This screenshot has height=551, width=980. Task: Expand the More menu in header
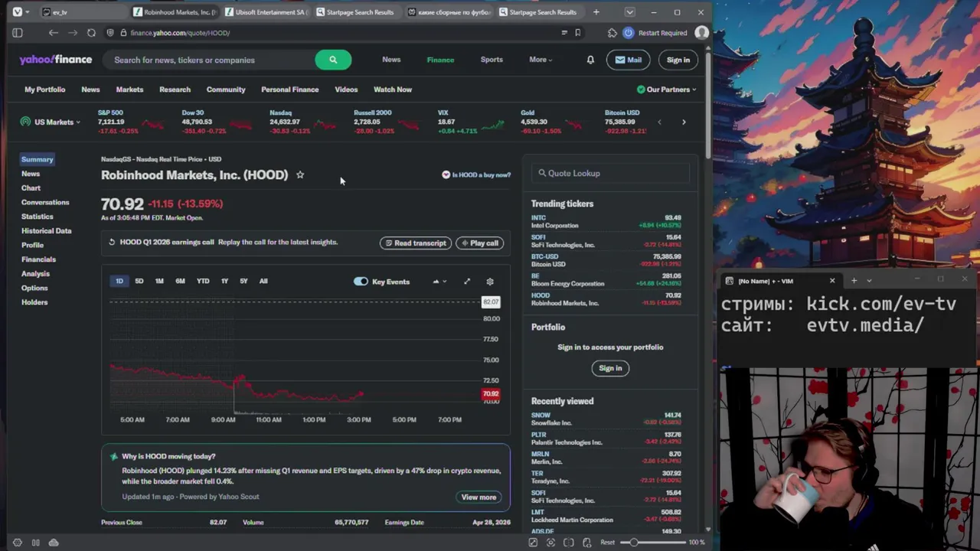pos(541,60)
